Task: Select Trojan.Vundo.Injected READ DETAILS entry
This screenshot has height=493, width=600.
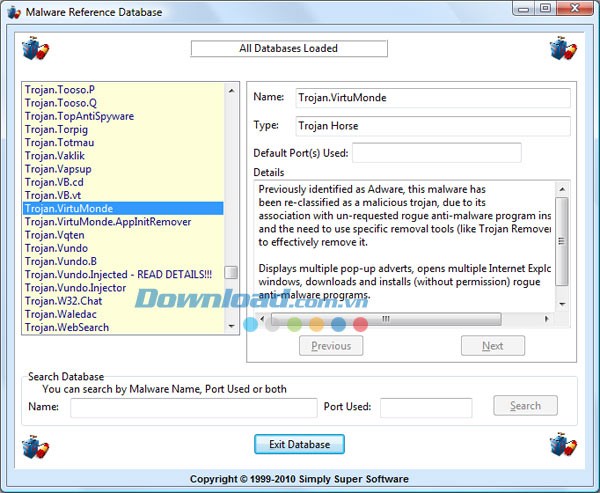Action: coord(123,274)
